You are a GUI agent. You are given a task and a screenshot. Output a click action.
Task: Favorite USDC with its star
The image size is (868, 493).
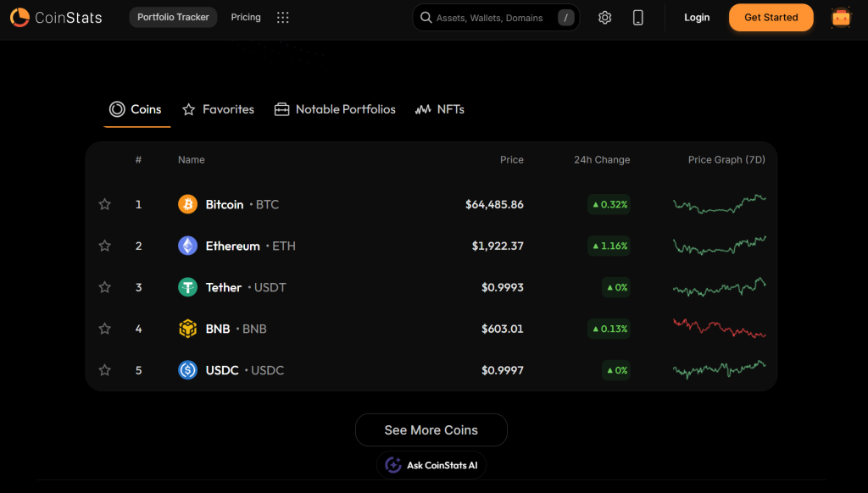click(x=104, y=370)
